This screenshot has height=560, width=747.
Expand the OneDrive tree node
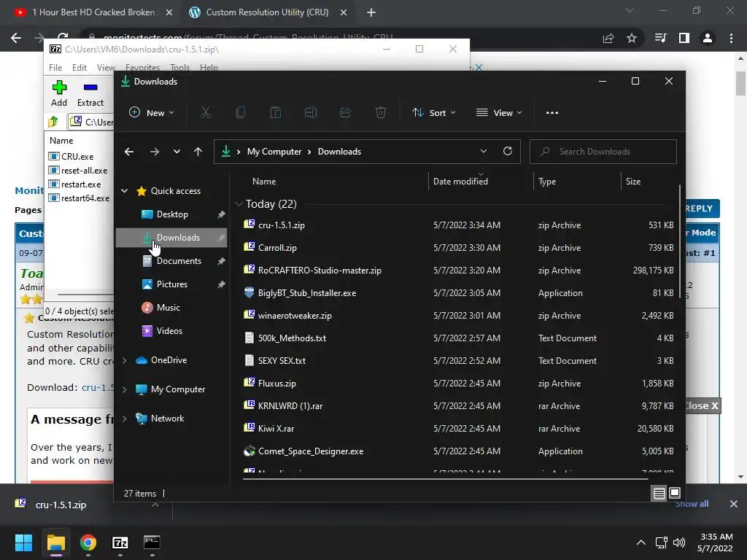(x=124, y=360)
